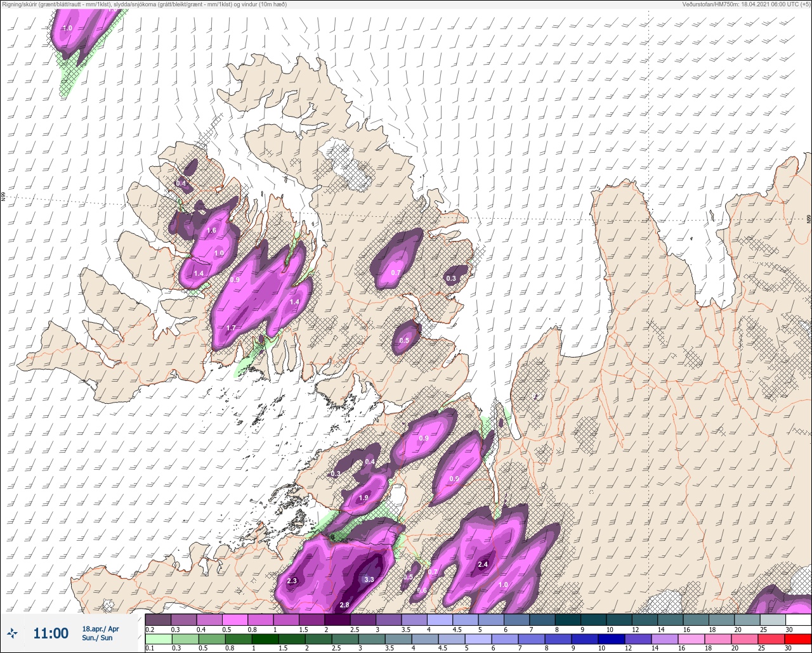
Task: Click the Veðurstofan star logo icon
Action: pyautogui.click(x=13, y=633)
